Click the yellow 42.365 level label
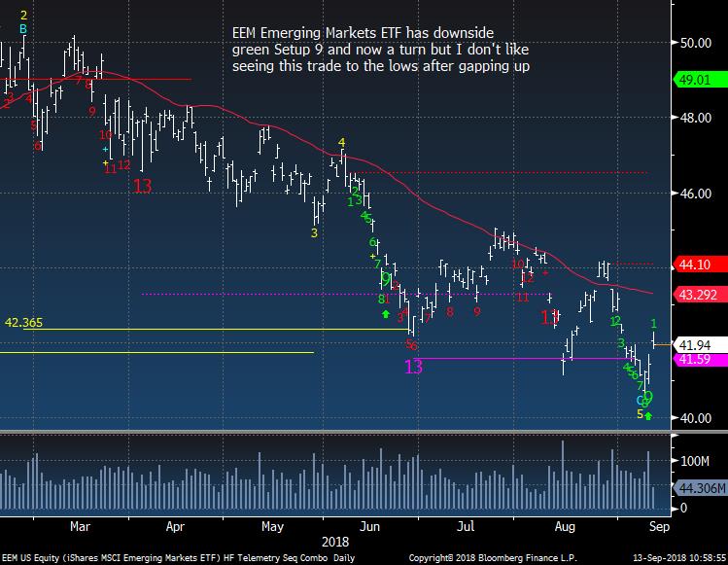The height and width of the screenshot is (565, 728). coord(23,323)
